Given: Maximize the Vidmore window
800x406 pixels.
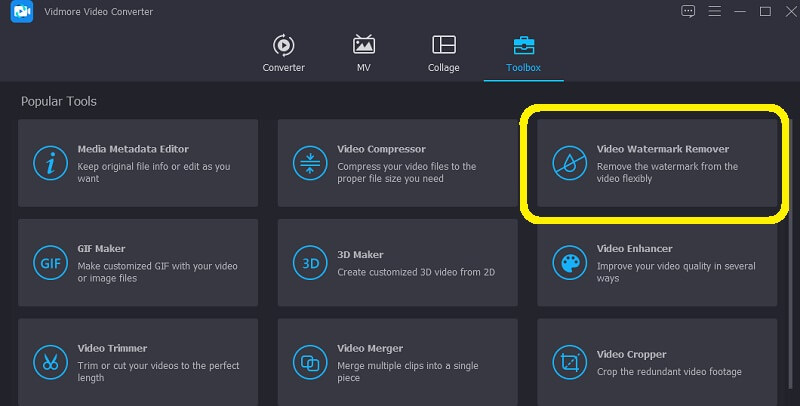Looking at the screenshot, I should pos(765,11).
